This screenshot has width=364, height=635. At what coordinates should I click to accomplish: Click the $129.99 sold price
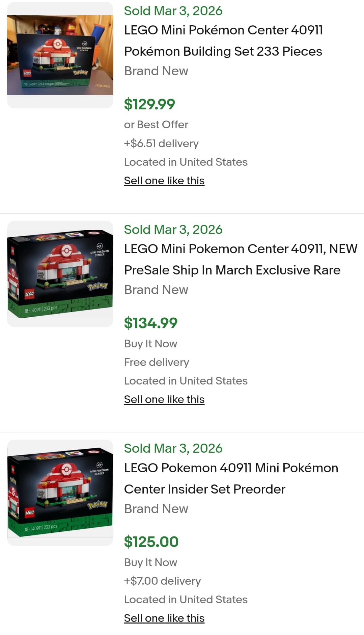click(149, 104)
